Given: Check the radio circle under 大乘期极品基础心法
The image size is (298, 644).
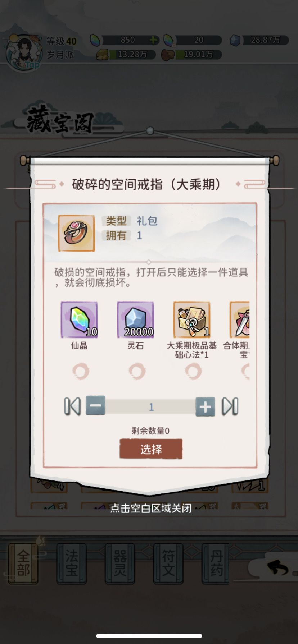Looking at the screenshot, I should [193, 371].
